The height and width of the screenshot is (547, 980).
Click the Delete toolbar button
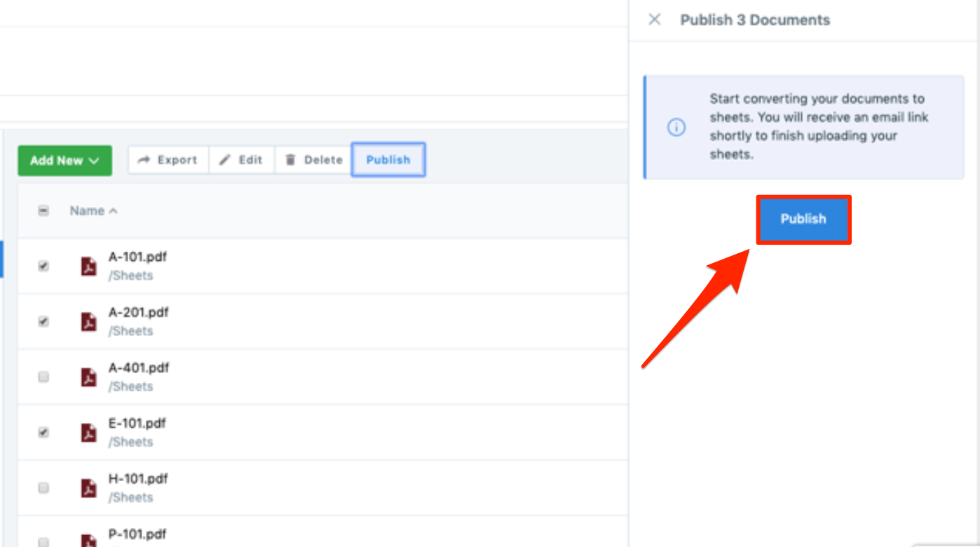313,160
